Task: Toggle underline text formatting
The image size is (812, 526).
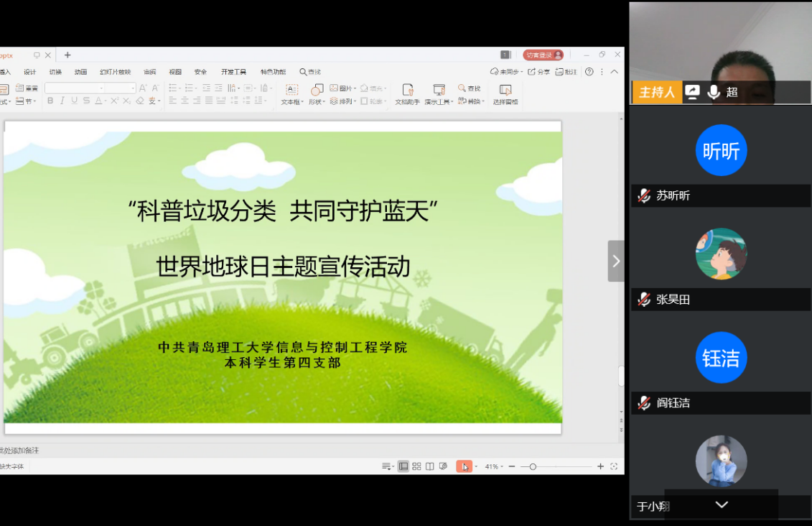Action: coord(74,101)
